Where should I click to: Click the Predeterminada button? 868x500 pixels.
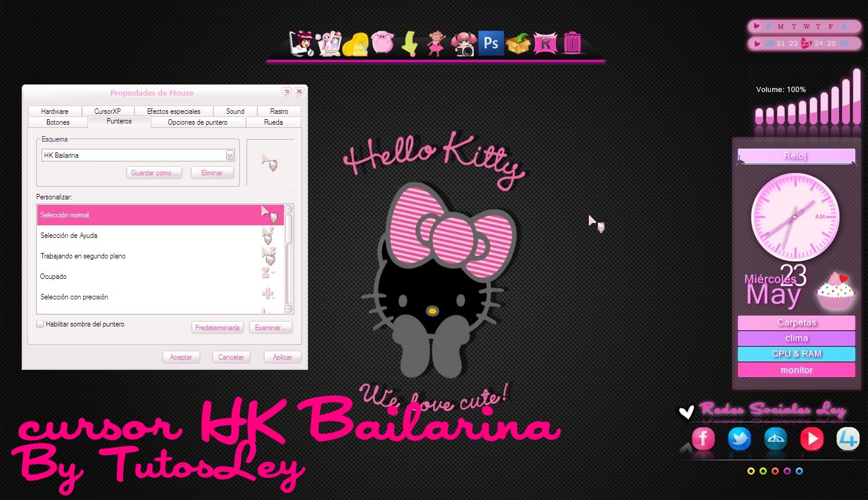[218, 328]
